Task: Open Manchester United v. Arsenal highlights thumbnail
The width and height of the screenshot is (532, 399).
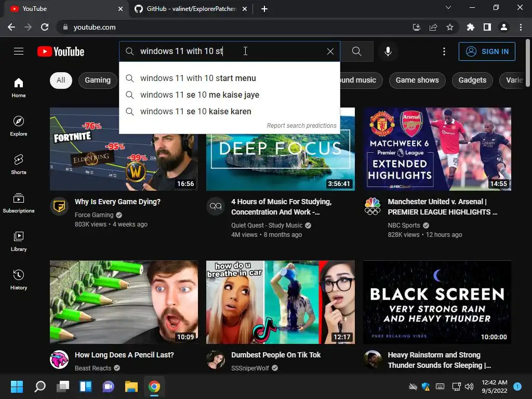Action: (436, 149)
